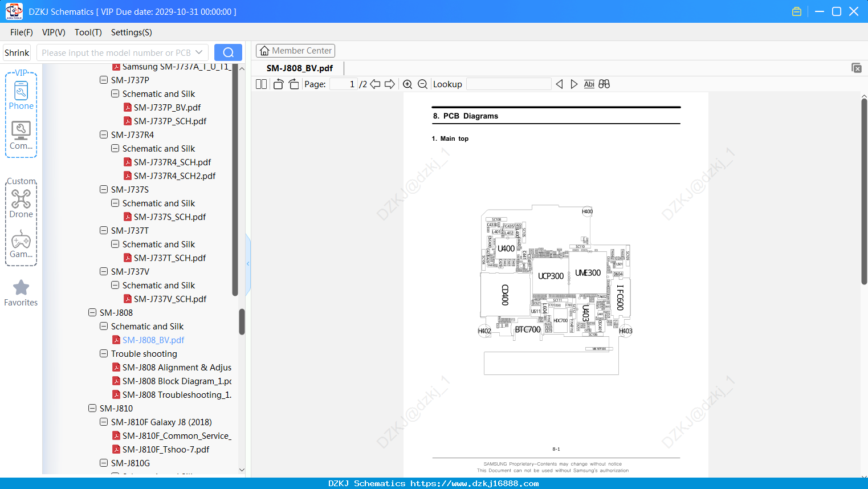
Task: Click the binoculars search icon
Action: (604, 84)
